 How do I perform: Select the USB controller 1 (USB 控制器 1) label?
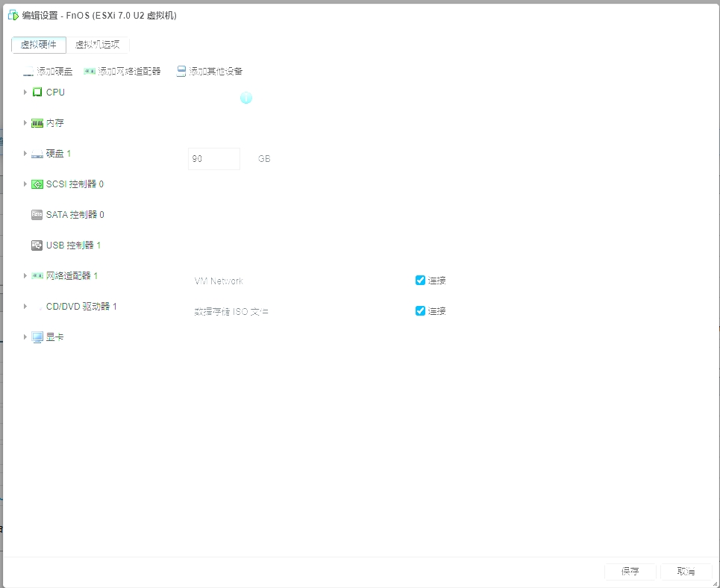[73, 245]
